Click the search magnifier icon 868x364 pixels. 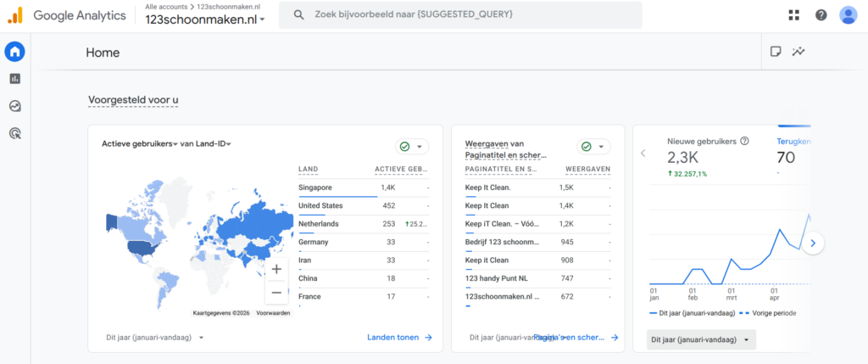click(298, 15)
